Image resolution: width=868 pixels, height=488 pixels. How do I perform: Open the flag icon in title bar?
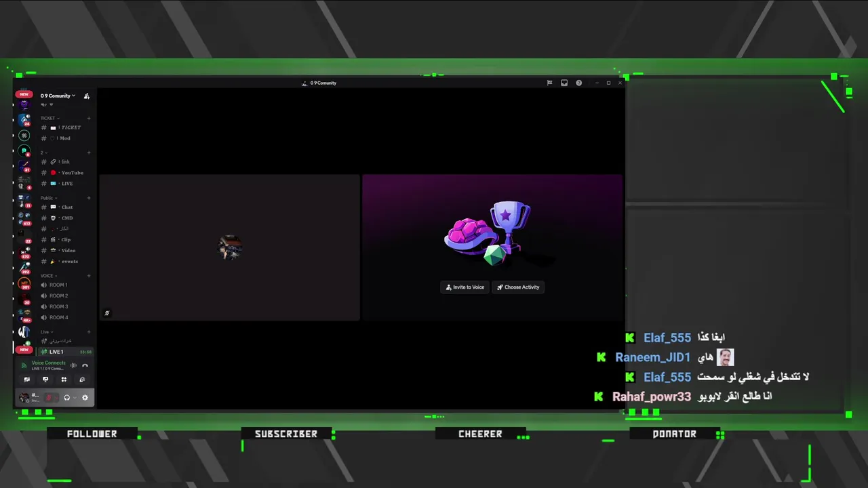coord(549,83)
